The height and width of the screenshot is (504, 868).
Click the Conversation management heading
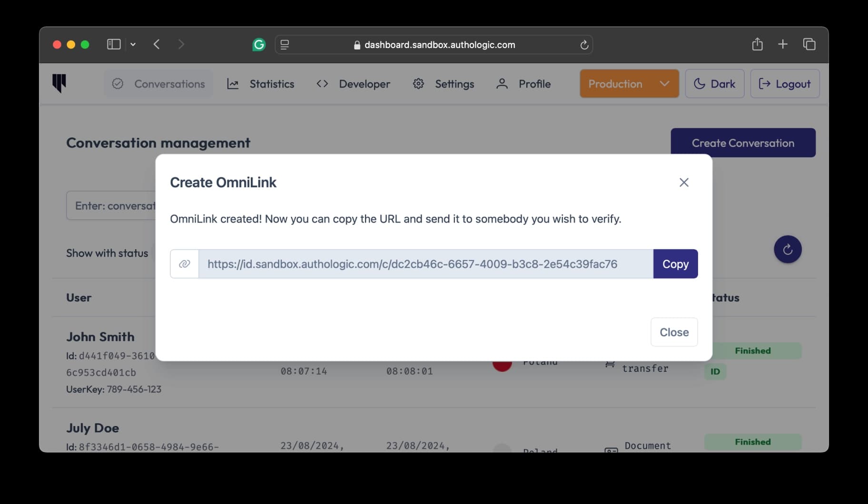[x=158, y=143]
